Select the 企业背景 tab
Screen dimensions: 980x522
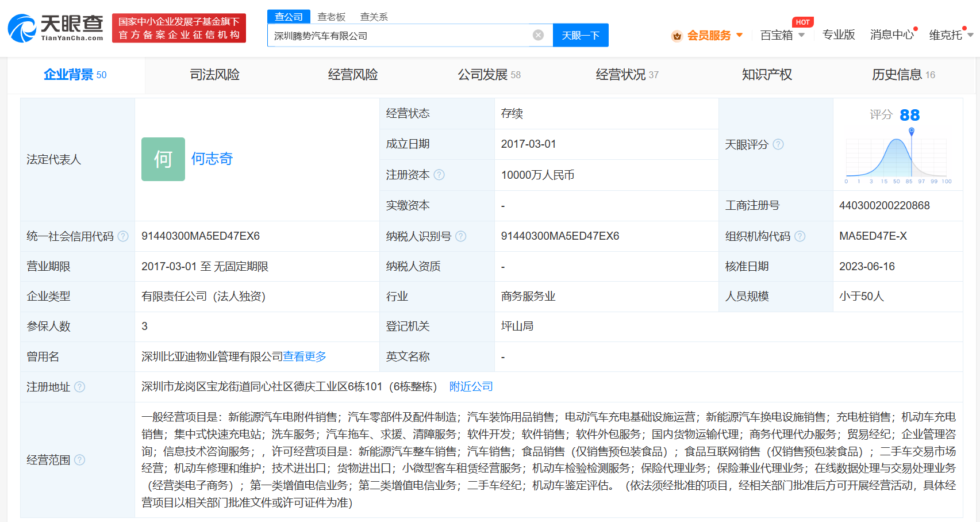pyautogui.click(x=75, y=75)
